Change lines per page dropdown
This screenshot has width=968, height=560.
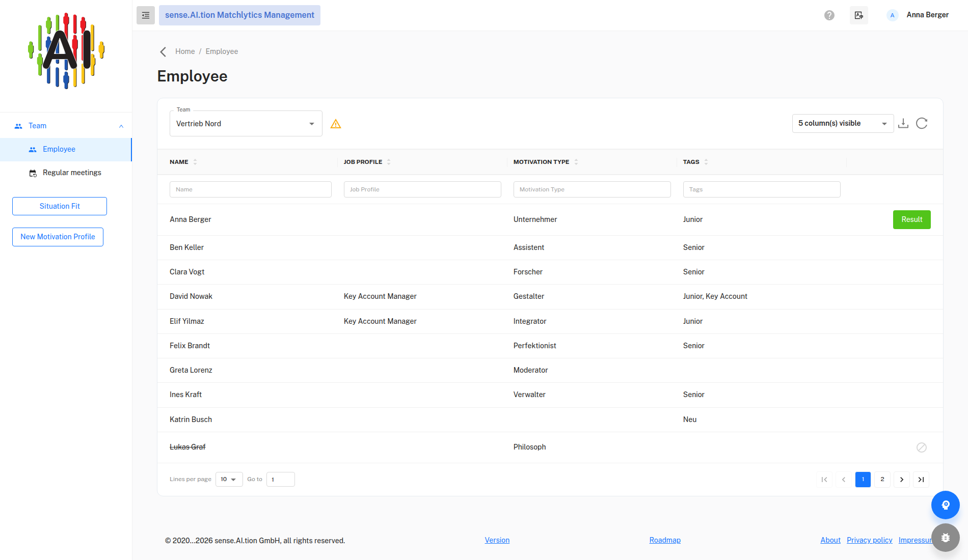click(229, 480)
